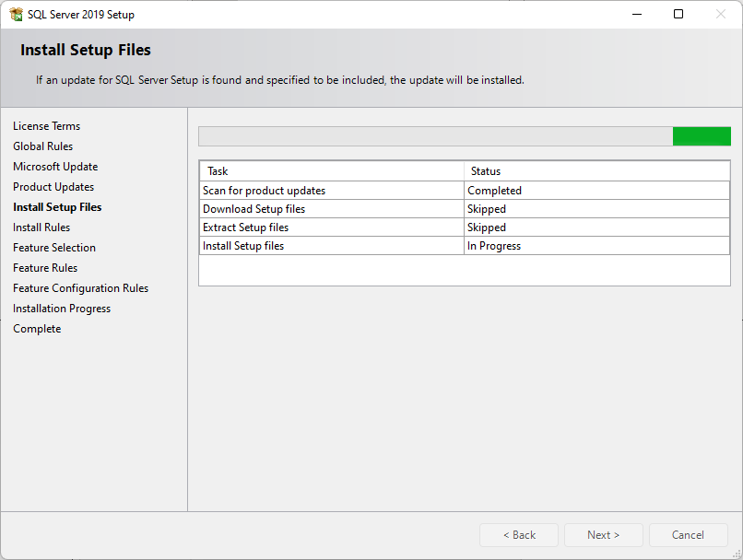Click the Back button
Image resolution: width=743 pixels, height=560 pixels.
[519, 535]
